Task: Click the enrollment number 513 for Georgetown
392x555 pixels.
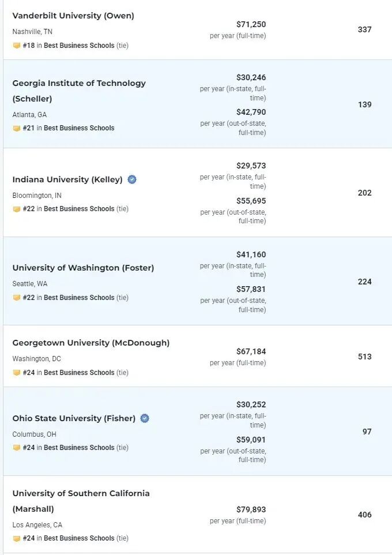Action: click(365, 357)
